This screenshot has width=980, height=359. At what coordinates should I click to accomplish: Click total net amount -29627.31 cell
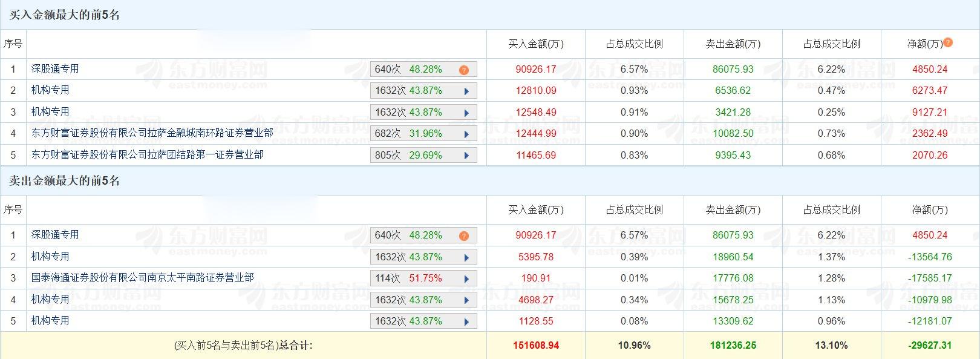pos(930,345)
